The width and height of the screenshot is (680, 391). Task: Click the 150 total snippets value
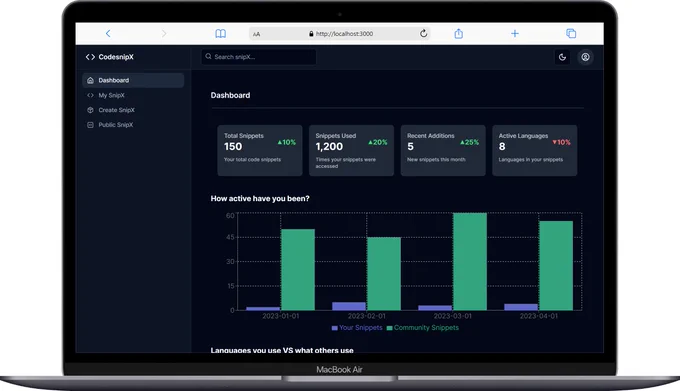tap(233, 147)
